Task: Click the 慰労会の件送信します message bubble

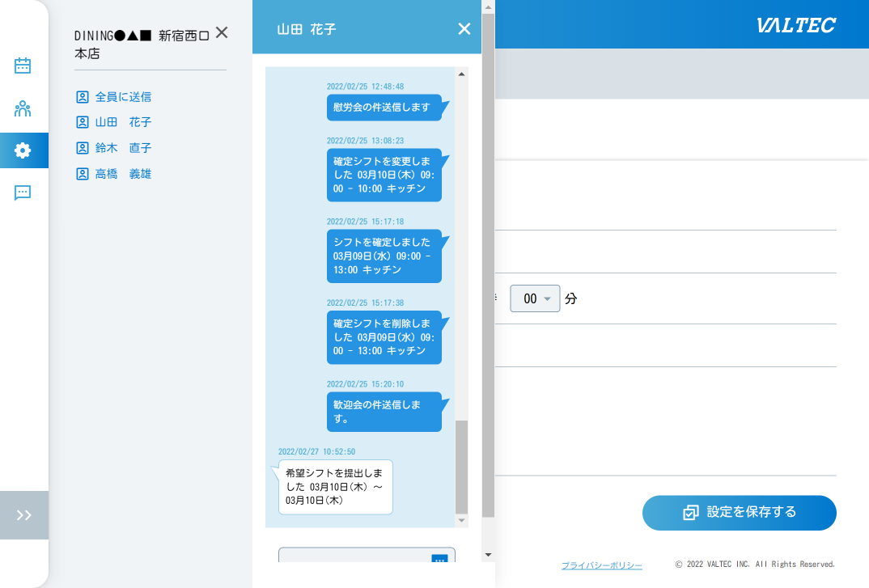Action: click(383, 108)
